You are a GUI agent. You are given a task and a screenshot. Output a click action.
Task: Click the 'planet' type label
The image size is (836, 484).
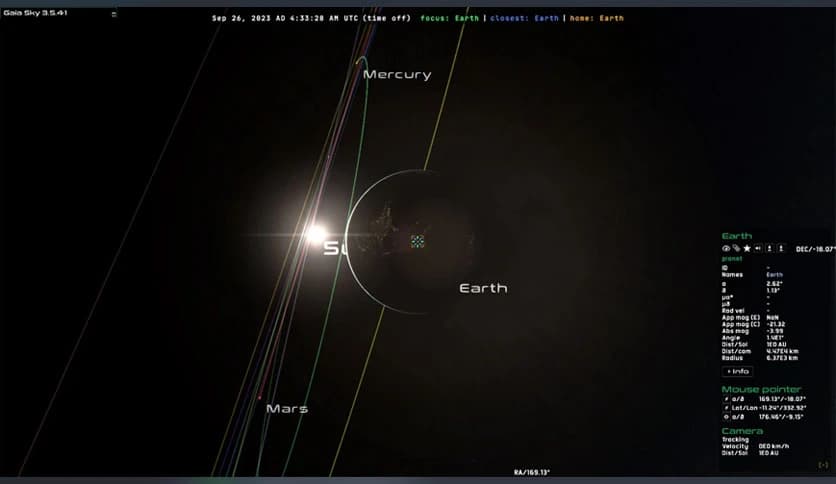coord(732,259)
